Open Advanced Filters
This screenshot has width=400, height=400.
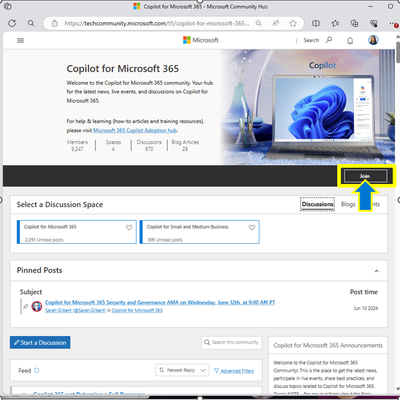point(234,371)
